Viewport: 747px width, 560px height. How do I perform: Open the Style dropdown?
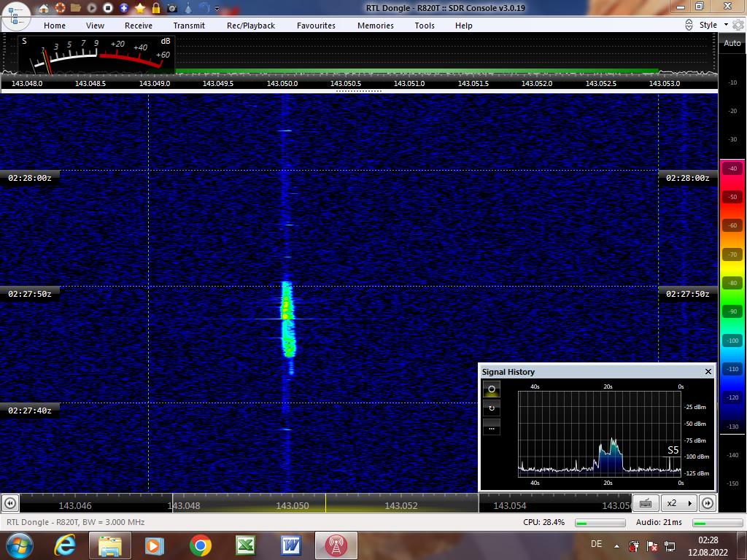(713, 25)
